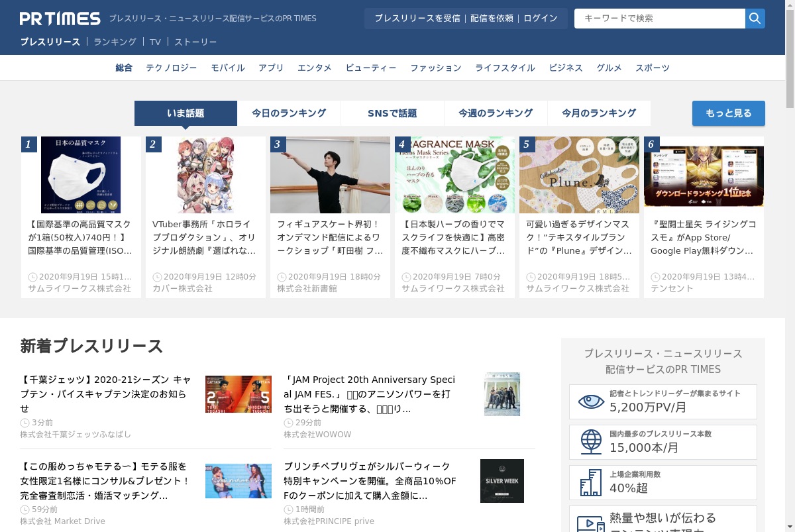Click the clock icon beside 1時間前
Viewport: 795px width, 532px height.
coord(288,509)
